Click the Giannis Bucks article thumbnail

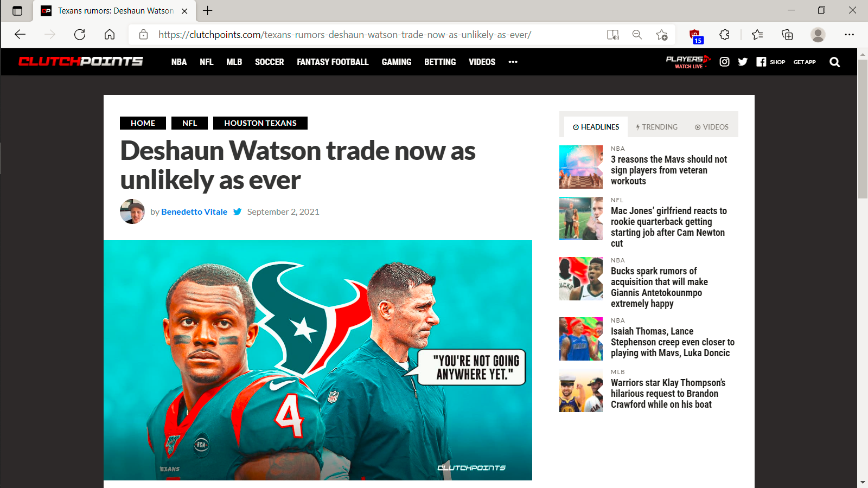click(581, 279)
